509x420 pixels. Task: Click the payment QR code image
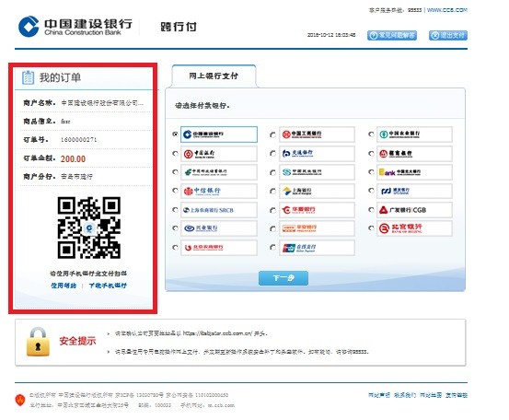89,227
